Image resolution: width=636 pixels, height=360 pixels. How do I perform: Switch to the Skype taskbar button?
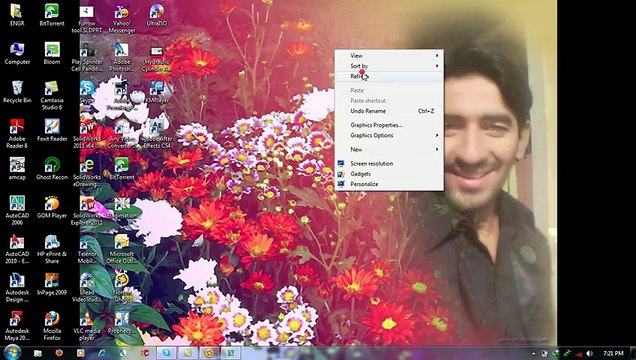[166, 353]
